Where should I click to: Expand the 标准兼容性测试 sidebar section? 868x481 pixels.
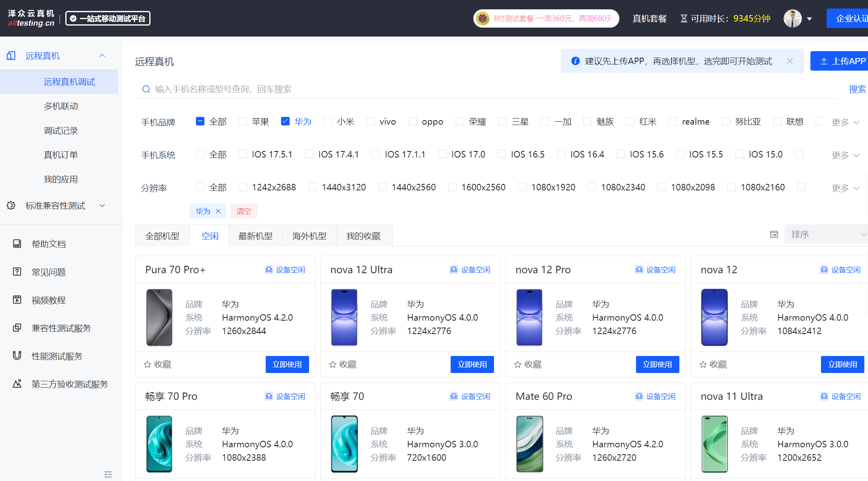pyautogui.click(x=102, y=205)
